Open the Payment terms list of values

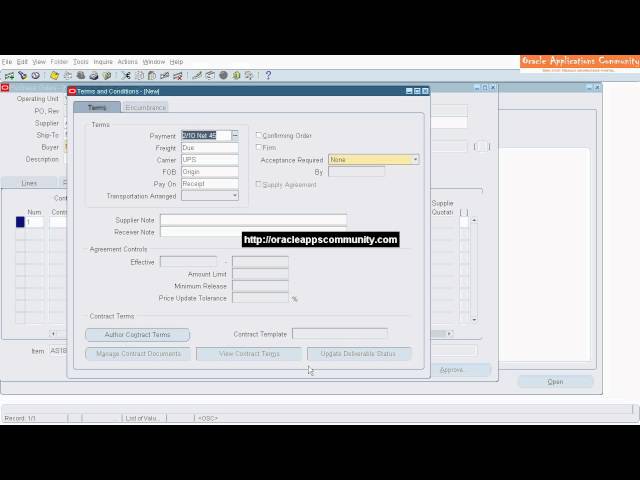coord(235,136)
